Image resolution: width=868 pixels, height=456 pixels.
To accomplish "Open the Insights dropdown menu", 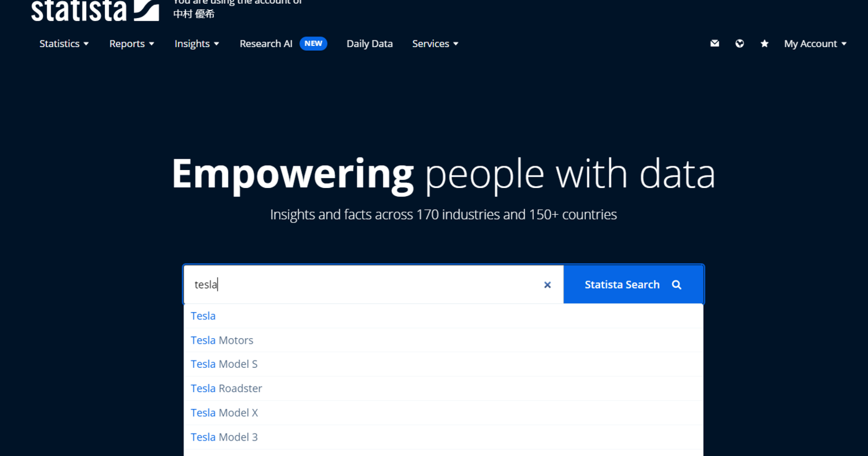I will point(197,43).
